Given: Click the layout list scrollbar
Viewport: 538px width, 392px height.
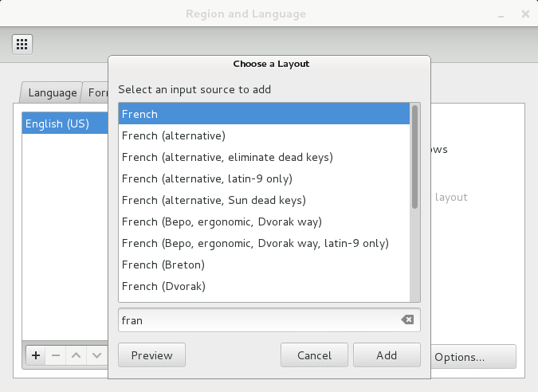Looking at the screenshot, I should (414, 159).
